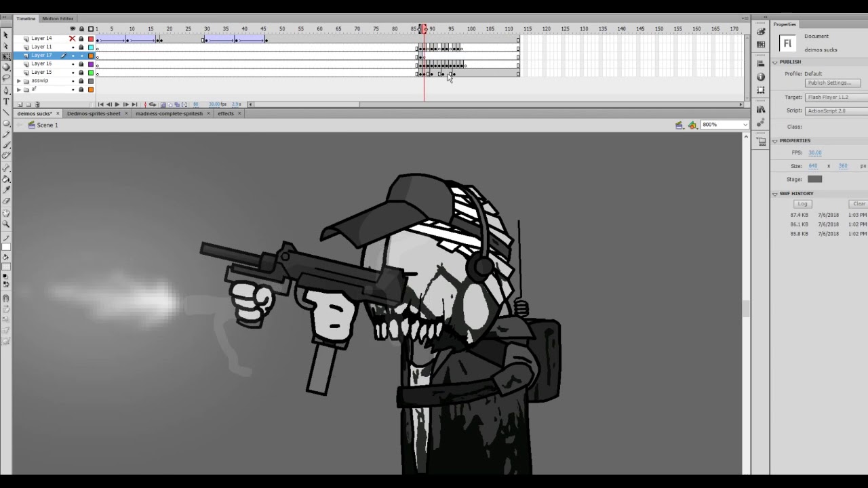Toggle outline mode for Layer 17

pyautogui.click(x=91, y=56)
